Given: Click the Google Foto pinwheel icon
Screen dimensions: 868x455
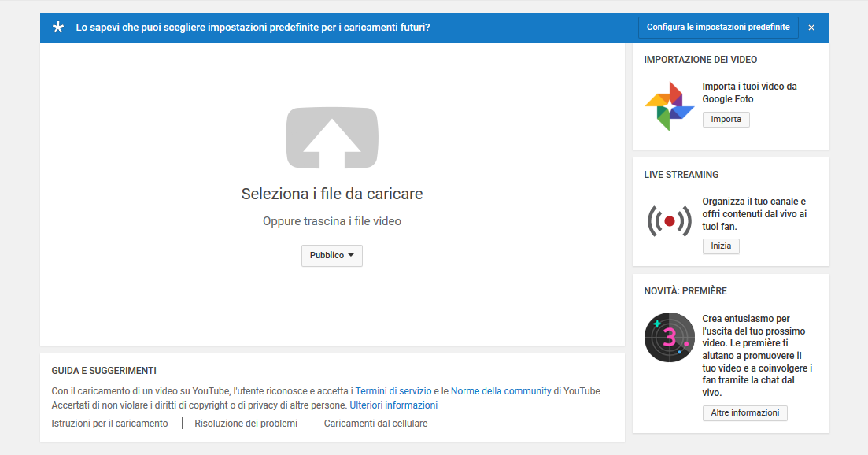Looking at the screenshot, I should pos(668,106).
